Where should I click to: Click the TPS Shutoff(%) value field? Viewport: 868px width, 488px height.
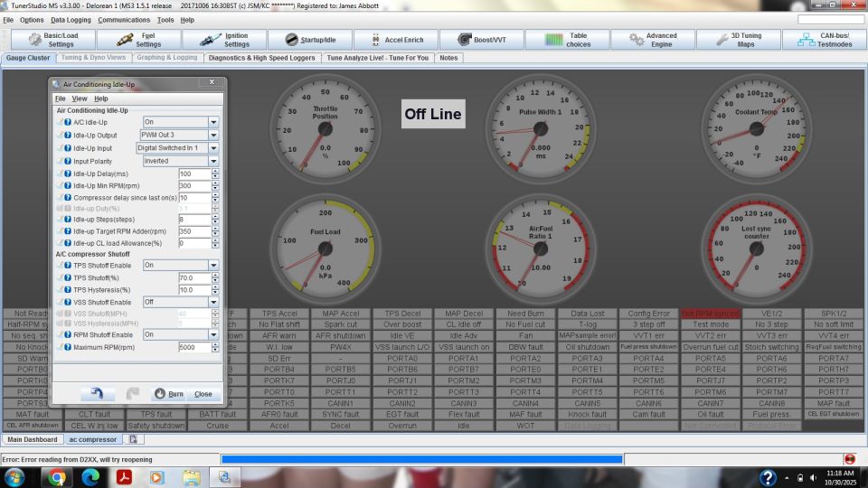pyautogui.click(x=194, y=277)
